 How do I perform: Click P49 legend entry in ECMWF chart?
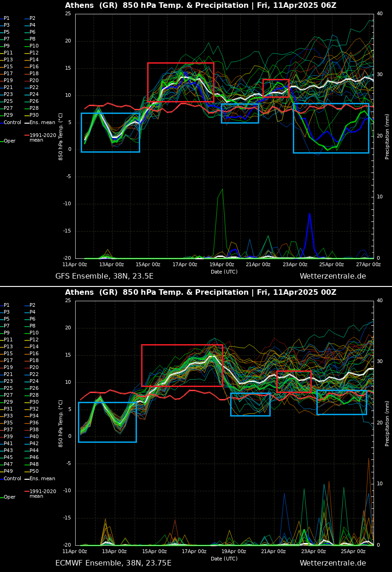click(x=8, y=471)
